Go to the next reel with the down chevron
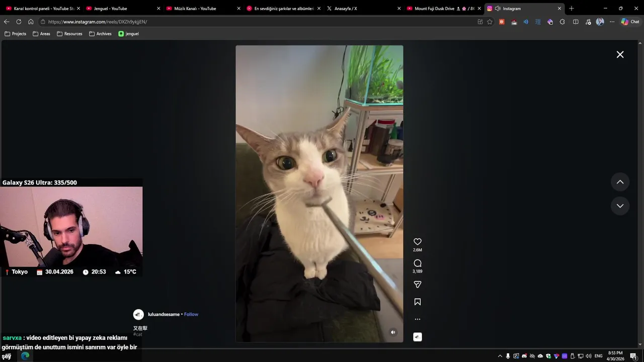Viewport: 644px width, 362px height. coord(620,206)
